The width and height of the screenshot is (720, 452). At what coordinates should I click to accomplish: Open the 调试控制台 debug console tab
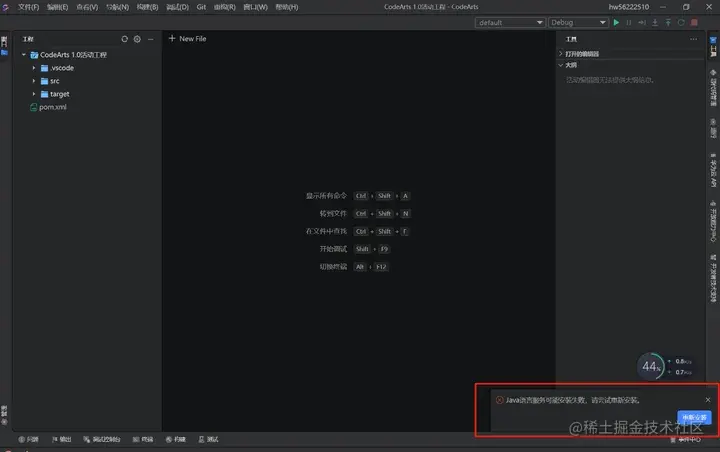(x=101, y=440)
